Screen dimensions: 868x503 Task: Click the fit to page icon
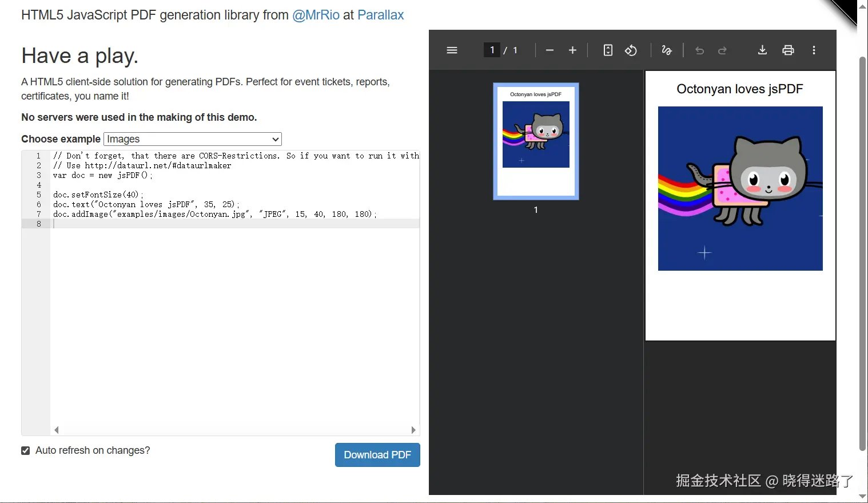608,50
